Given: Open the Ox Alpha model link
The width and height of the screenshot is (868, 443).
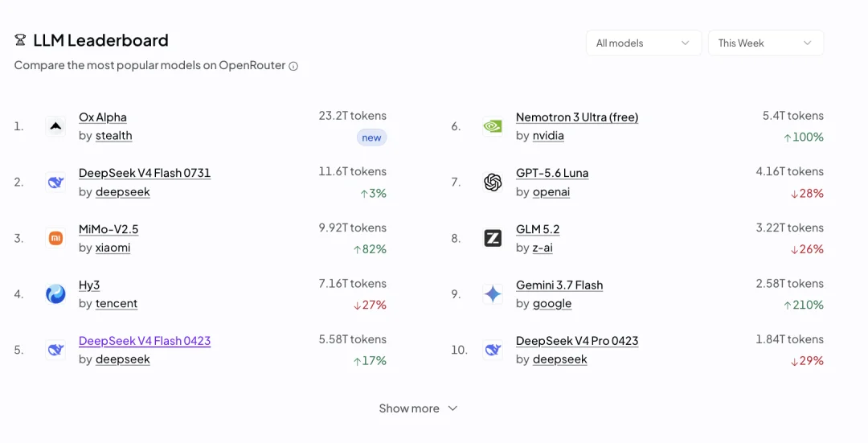Looking at the screenshot, I should pos(102,117).
